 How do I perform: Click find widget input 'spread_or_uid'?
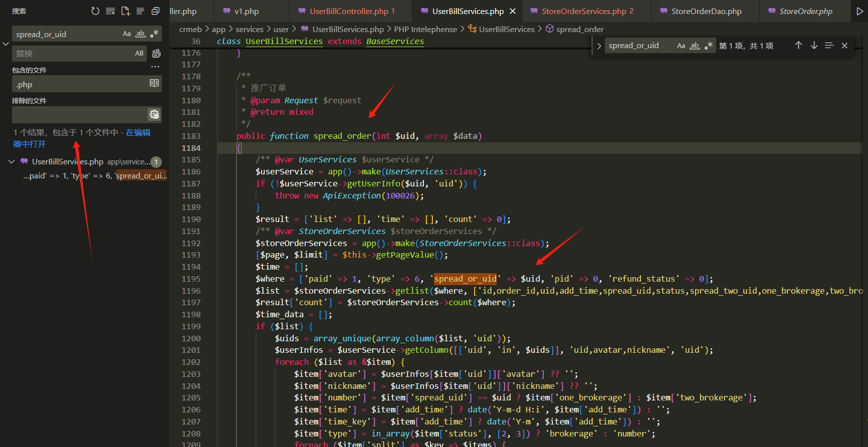point(639,46)
